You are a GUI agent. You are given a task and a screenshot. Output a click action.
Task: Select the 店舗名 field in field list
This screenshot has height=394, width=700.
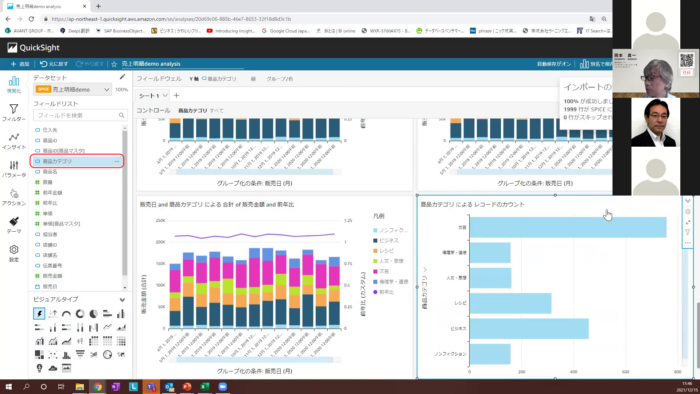point(50,255)
